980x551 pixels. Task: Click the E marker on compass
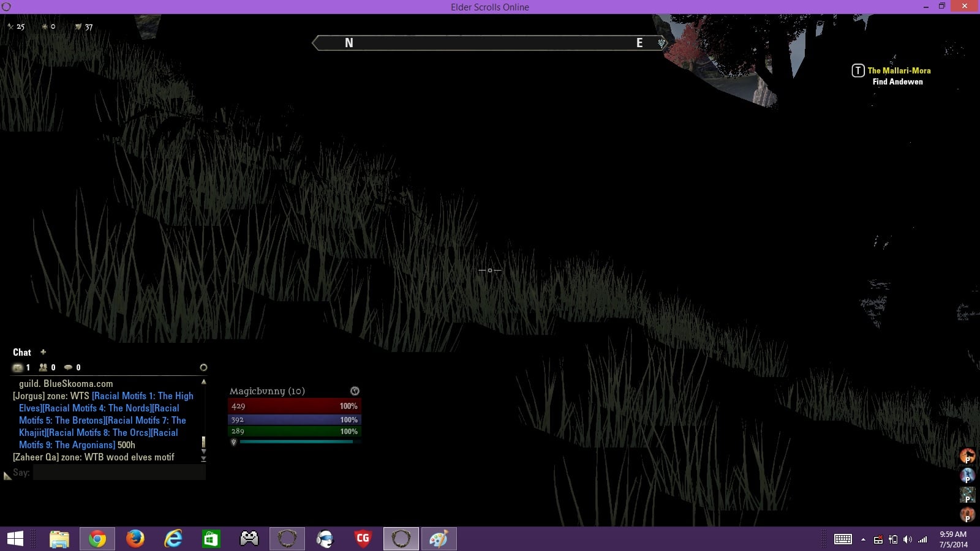tap(639, 43)
